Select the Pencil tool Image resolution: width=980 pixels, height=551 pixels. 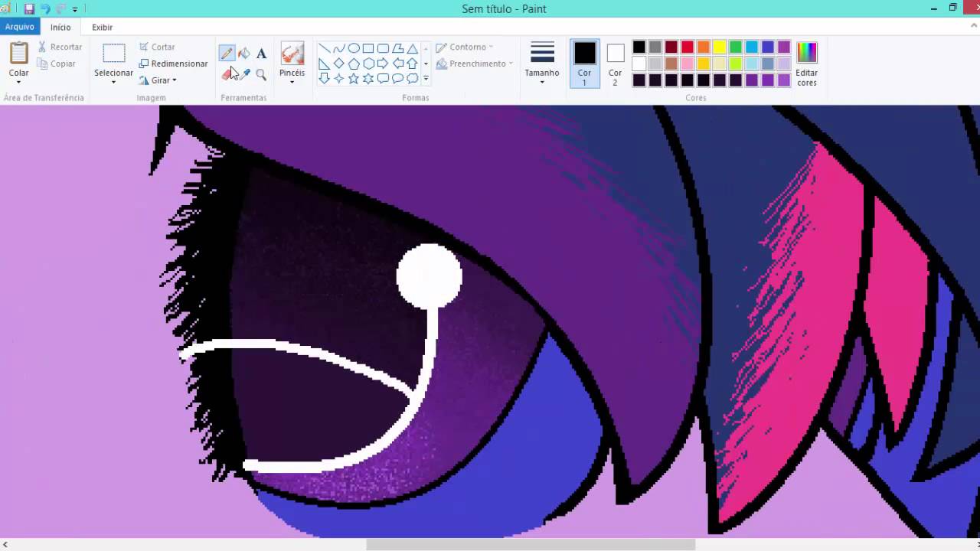(x=227, y=54)
